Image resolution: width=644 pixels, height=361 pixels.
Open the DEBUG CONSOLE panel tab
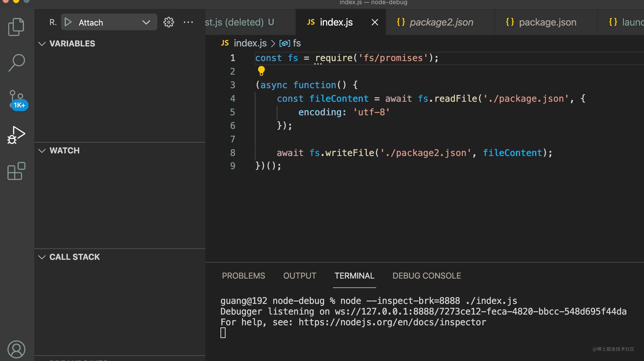click(426, 276)
